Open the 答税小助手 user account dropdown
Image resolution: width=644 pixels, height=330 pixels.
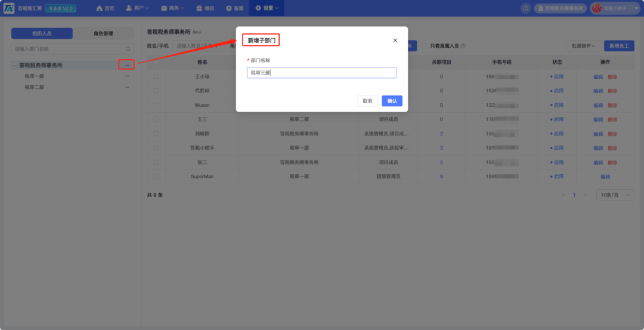pos(614,8)
